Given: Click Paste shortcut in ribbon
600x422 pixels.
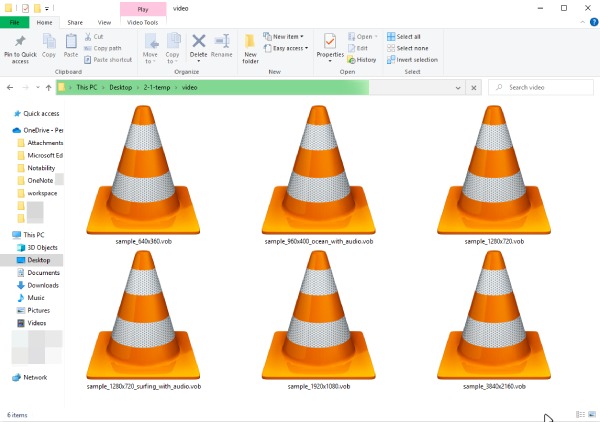Looking at the screenshot, I should tap(108, 60).
